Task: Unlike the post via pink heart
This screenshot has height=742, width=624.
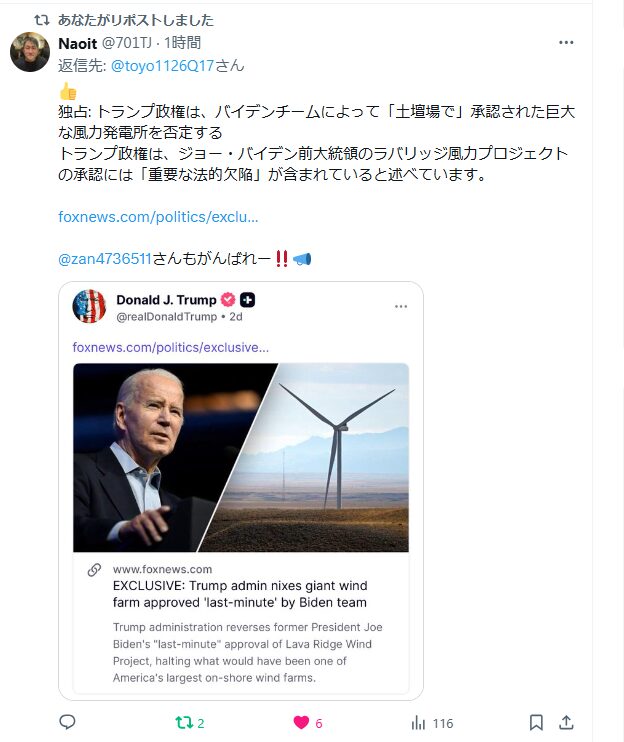Action: coord(301,723)
